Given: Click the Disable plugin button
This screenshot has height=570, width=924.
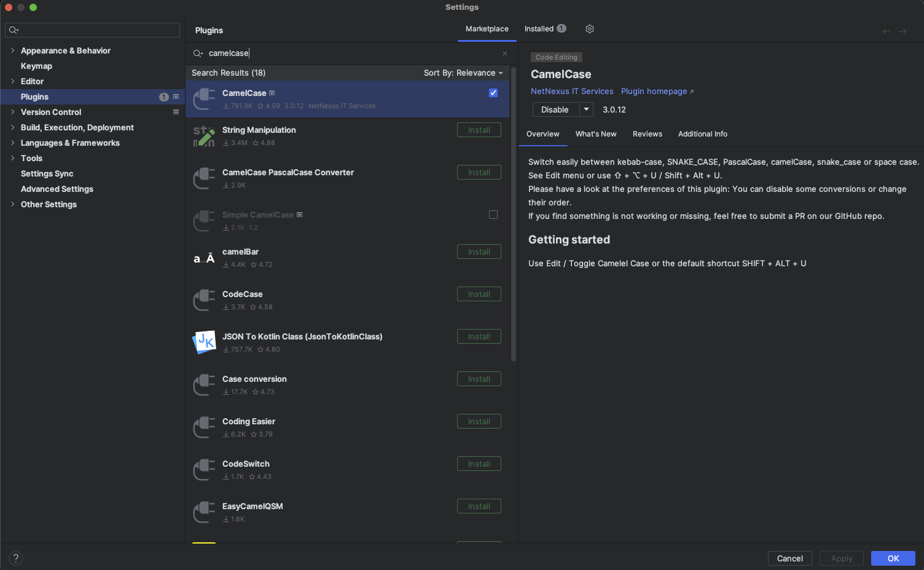Looking at the screenshot, I should [x=555, y=109].
